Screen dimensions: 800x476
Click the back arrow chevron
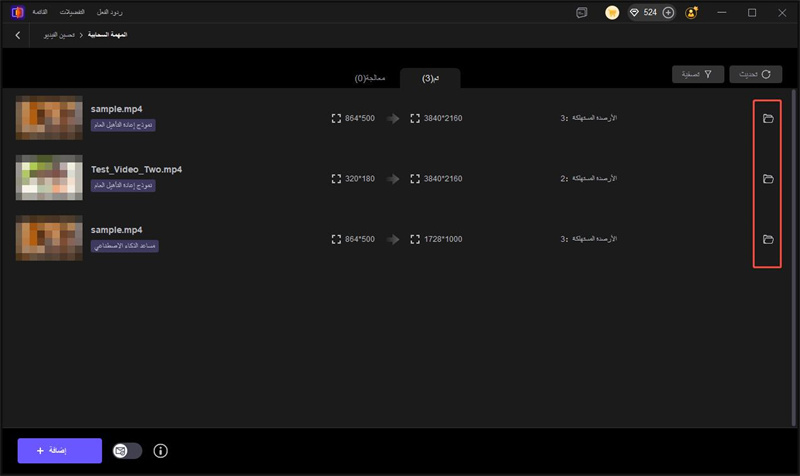18,35
